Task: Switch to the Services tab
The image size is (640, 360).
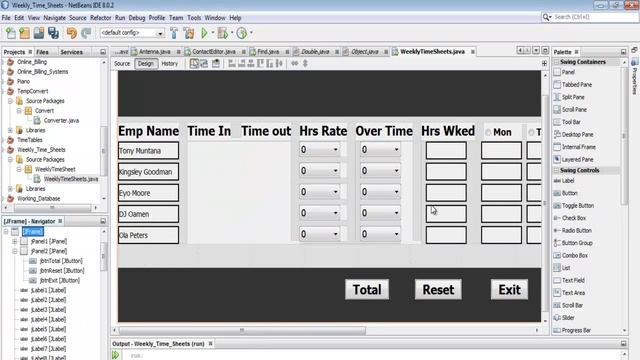Action: tap(71, 52)
